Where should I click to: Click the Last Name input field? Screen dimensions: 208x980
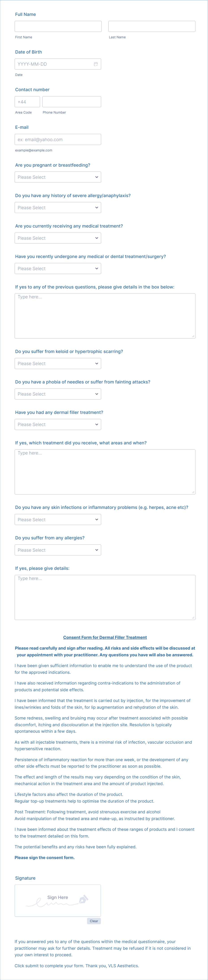click(151, 26)
